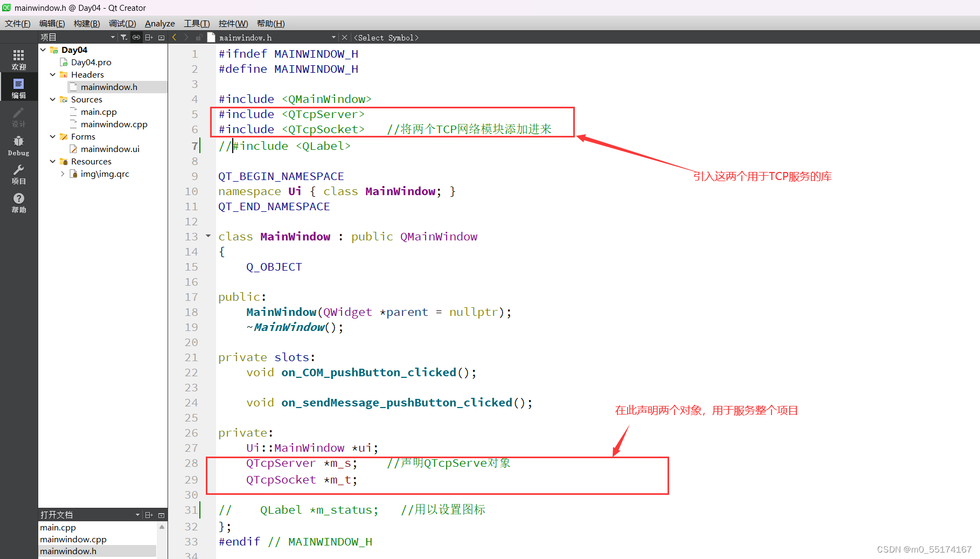Toggle synchronize with editor link icon
980x559 pixels.
click(x=136, y=37)
